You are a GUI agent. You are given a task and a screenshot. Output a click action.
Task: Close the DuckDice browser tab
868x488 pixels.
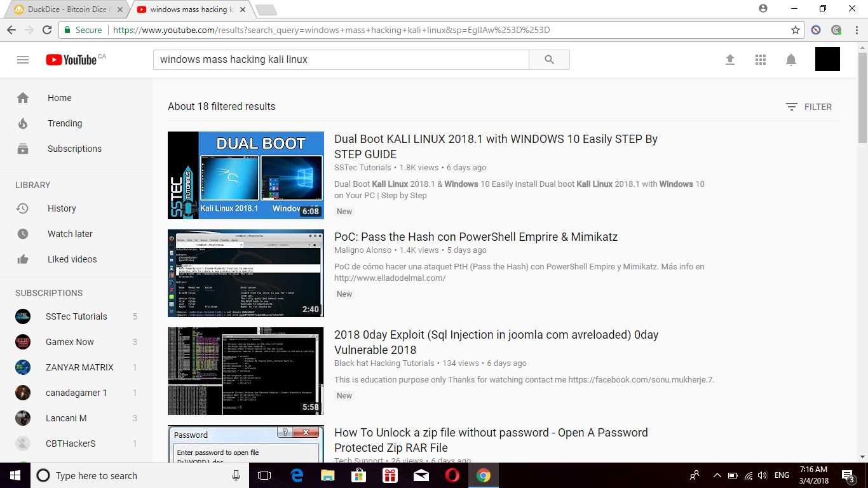tap(118, 10)
